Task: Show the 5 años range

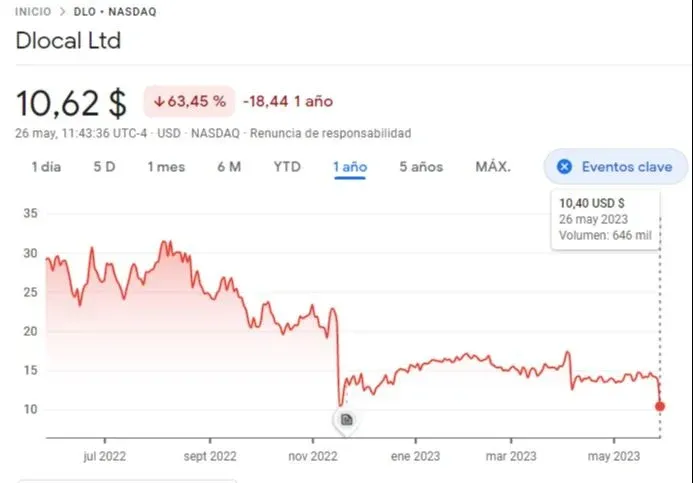Action: [421, 167]
